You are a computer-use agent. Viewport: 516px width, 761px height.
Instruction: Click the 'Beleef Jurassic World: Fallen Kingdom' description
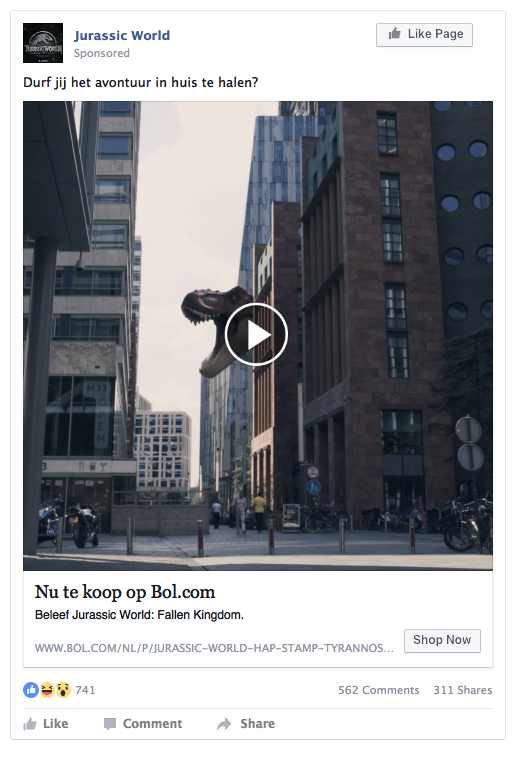tap(139, 615)
